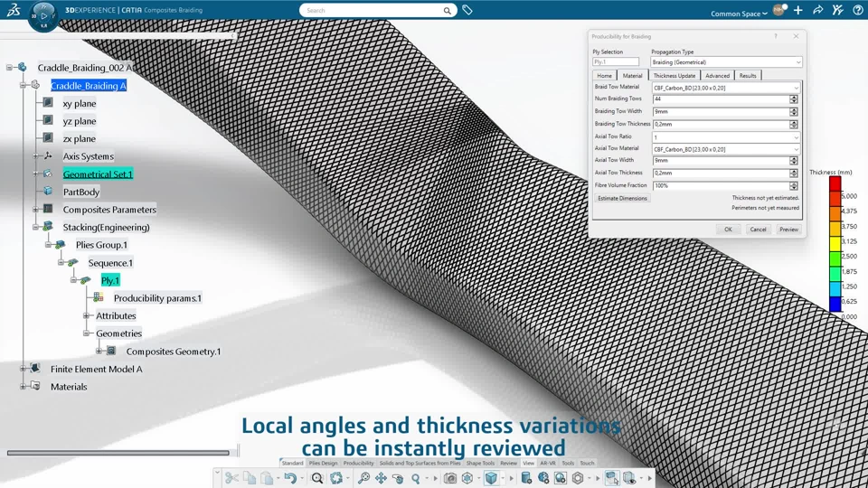
Task: Expand the Materials tree node
Action: [x=24, y=386]
